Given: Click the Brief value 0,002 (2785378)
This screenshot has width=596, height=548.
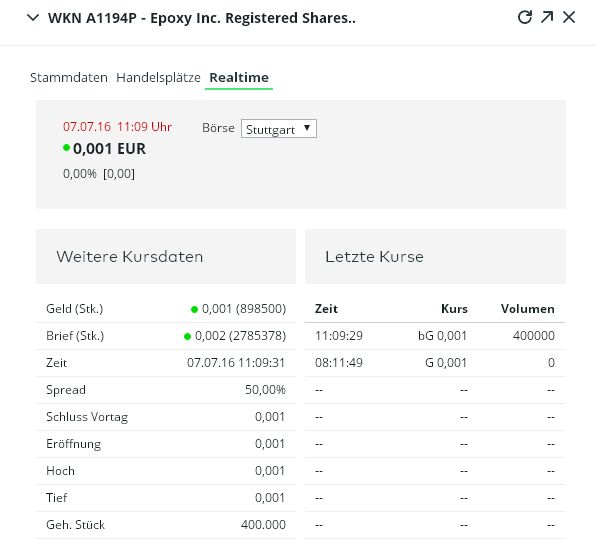Looking at the screenshot, I should (x=240, y=336).
